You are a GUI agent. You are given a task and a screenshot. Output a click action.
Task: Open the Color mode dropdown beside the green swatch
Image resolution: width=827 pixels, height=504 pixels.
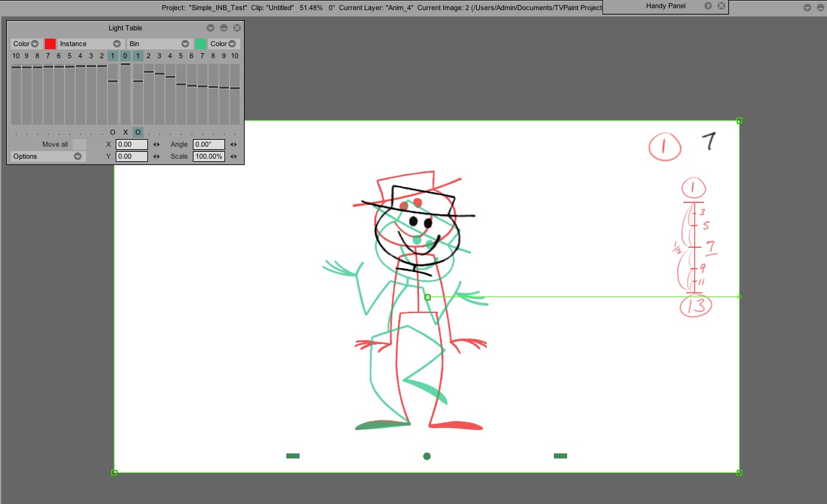pos(224,44)
